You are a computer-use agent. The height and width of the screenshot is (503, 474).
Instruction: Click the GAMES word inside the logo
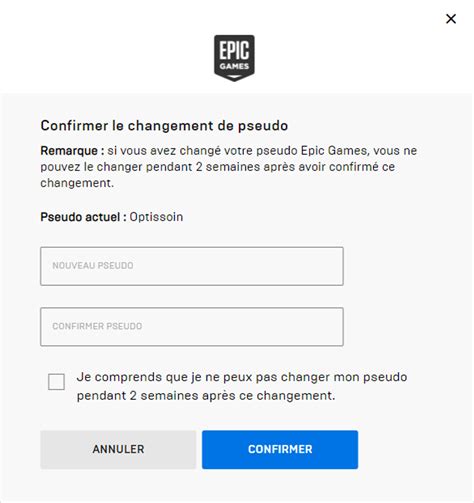point(234,66)
